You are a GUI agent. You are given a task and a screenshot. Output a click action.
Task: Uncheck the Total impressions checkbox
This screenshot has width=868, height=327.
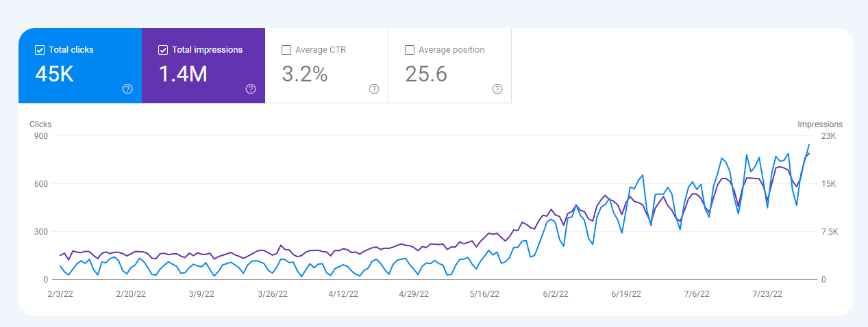(163, 50)
